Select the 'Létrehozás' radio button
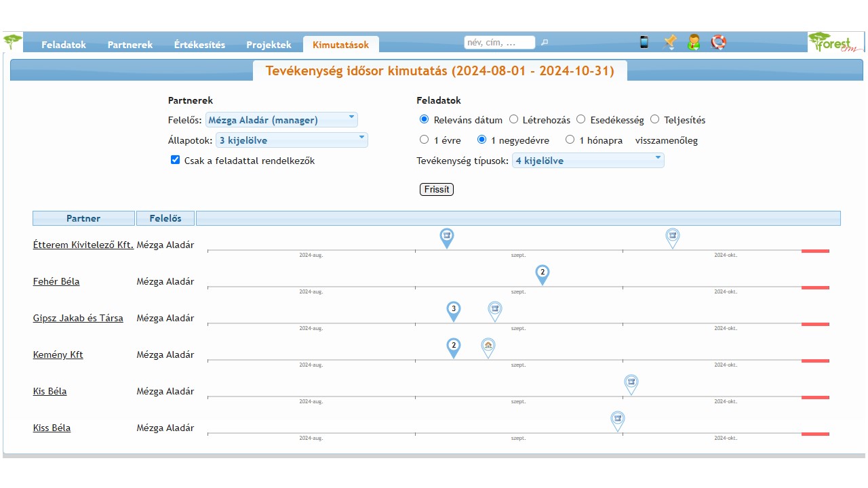The width and height of the screenshot is (868, 488). pyautogui.click(x=514, y=119)
